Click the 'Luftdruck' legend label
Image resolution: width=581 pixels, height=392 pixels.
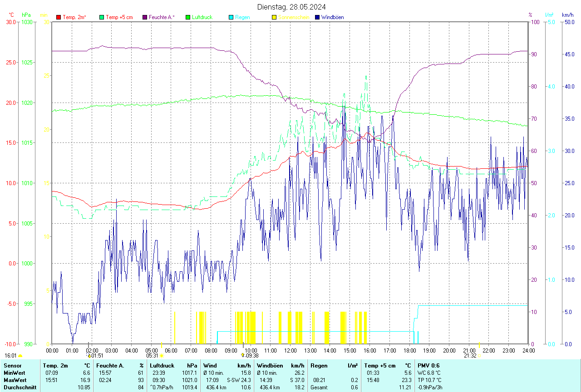click(202, 17)
